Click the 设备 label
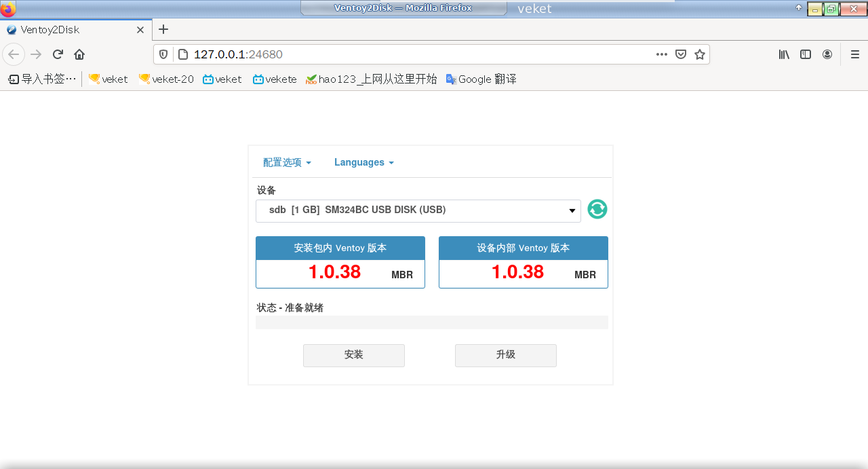 267,190
